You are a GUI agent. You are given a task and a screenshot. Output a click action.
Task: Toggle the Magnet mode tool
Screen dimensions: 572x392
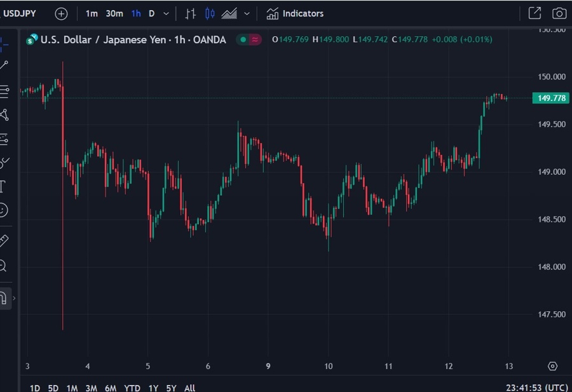(3, 298)
